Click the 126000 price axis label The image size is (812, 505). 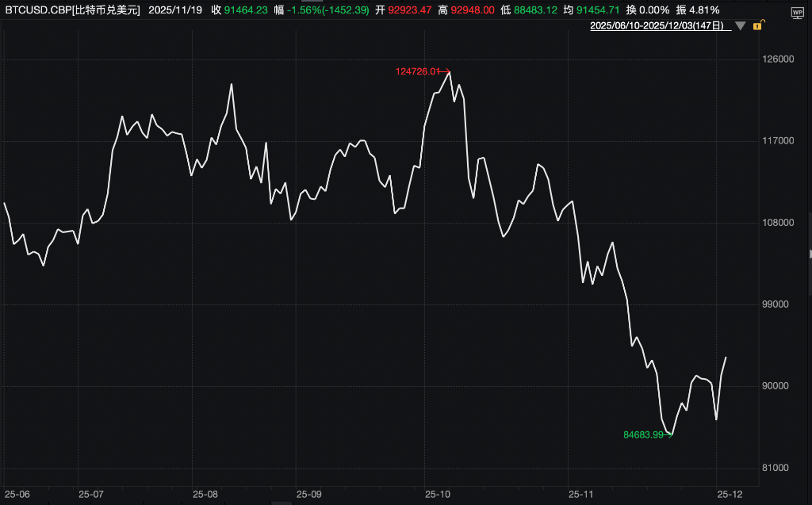[x=778, y=59]
